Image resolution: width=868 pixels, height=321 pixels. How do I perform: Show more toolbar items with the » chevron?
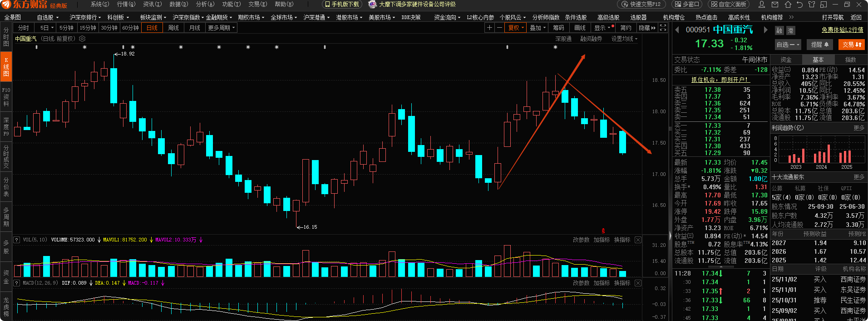[792, 17]
